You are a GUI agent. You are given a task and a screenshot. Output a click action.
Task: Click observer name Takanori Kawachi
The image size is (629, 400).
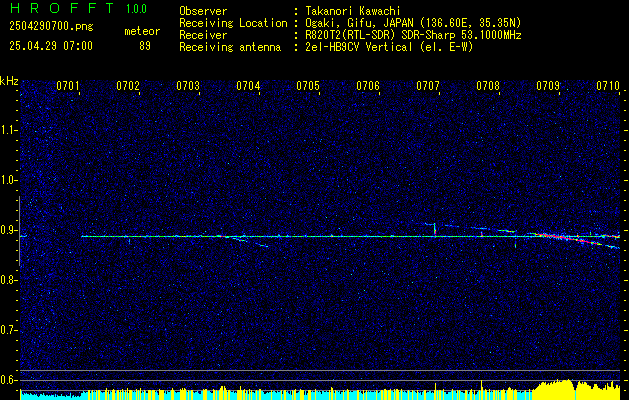353,11
